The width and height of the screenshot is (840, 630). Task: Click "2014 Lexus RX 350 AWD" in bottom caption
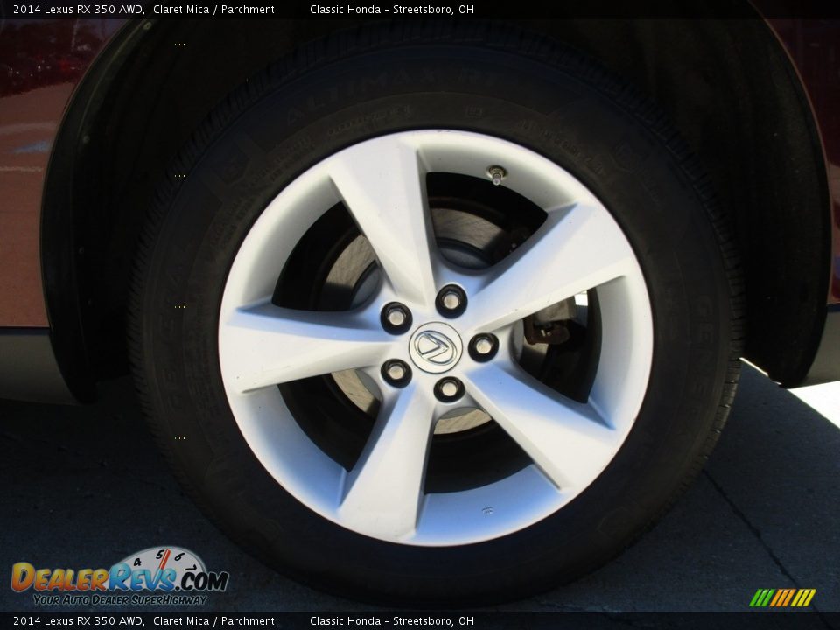tap(79, 621)
